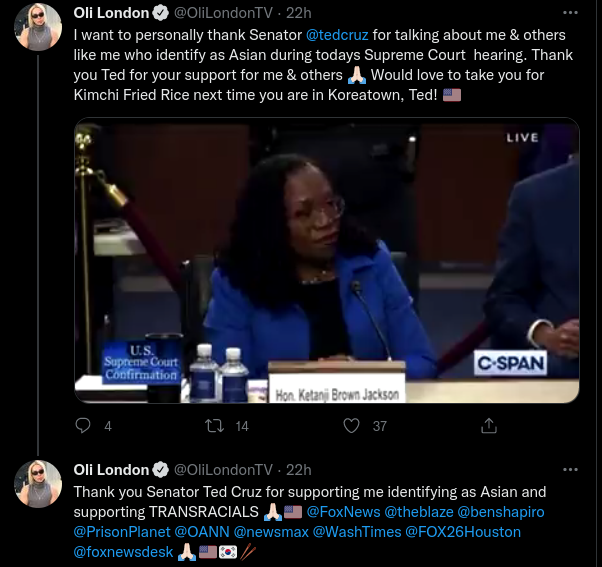The height and width of the screenshot is (567, 602).
Task: Click the verified badge on second tweet
Action: (160, 470)
